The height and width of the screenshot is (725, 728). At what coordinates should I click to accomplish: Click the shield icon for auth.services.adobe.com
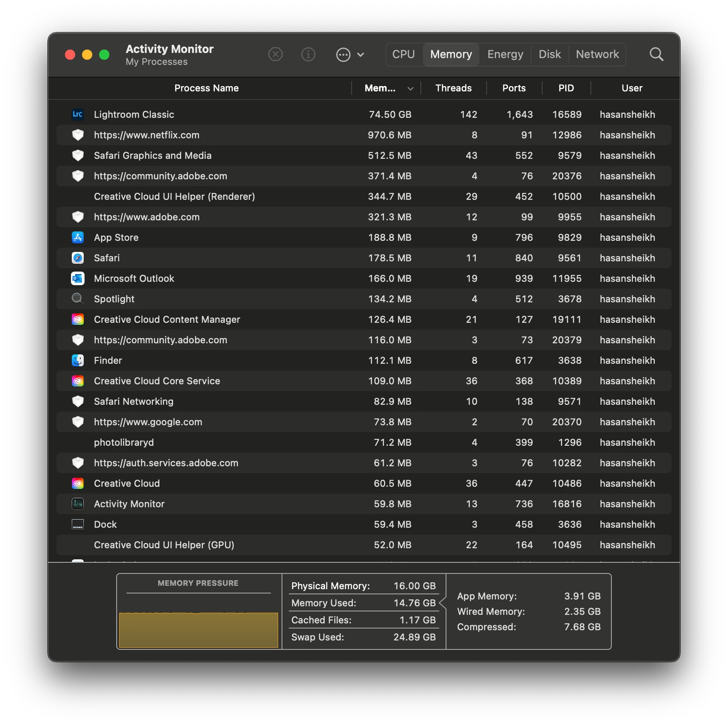tap(78, 463)
